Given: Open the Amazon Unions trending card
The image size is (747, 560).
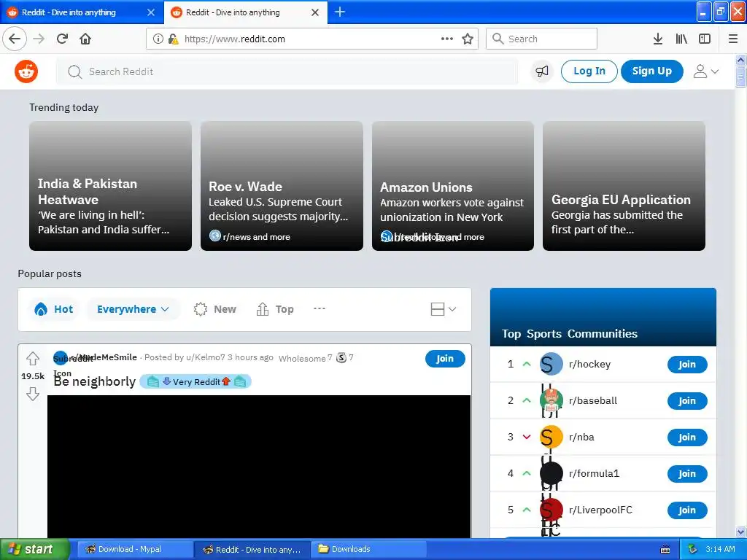Looking at the screenshot, I should pyautogui.click(x=452, y=186).
